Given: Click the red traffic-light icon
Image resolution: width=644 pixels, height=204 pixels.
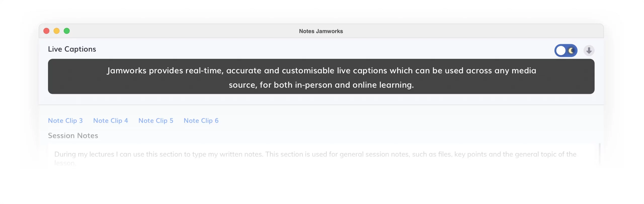Looking at the screenshot, I should [x=46, y=31].
